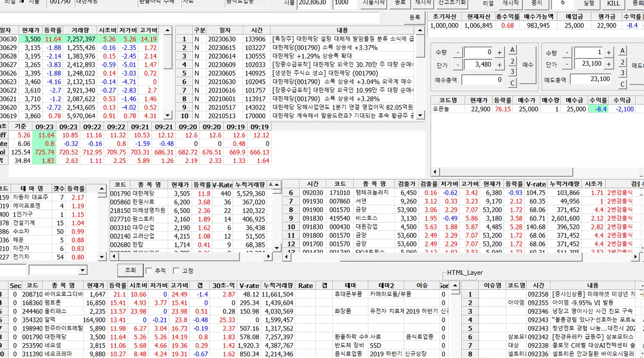Enable the 고정 pin checkbox

(177, 271)
